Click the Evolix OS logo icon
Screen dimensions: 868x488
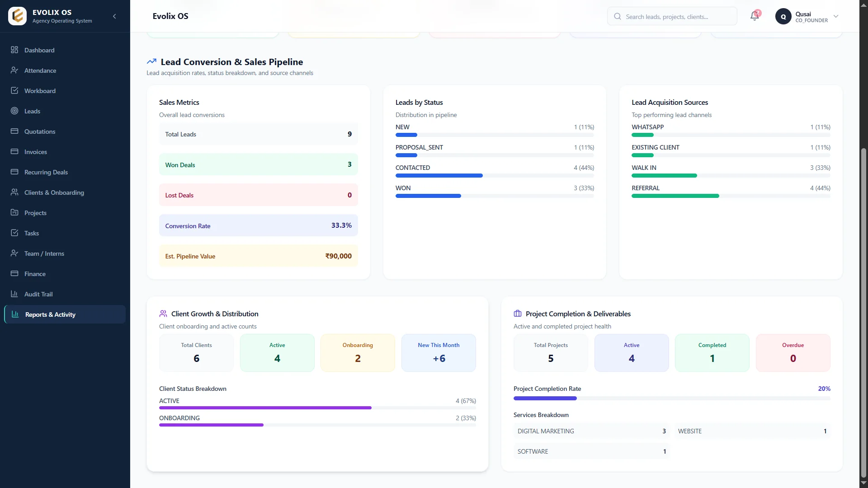coord(17,16)
